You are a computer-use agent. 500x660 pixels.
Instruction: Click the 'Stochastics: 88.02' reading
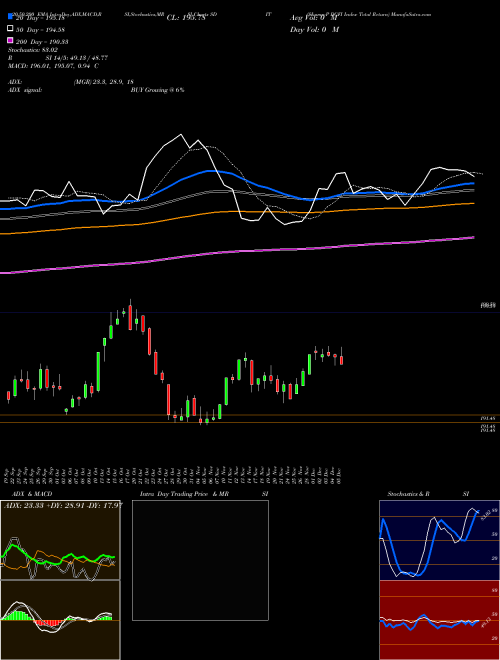(33, 50)
